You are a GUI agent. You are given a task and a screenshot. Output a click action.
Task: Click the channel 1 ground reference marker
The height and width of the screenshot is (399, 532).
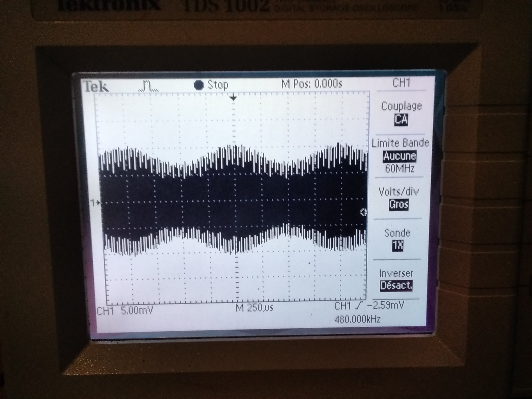(95, 203)
